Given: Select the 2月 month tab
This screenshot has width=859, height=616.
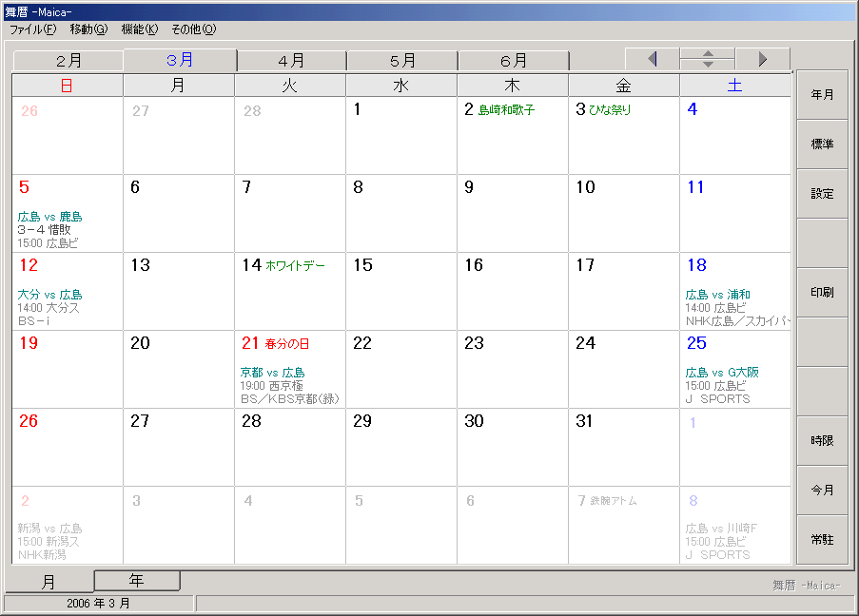Looking at the screenshot, I should tap(68, 61).
